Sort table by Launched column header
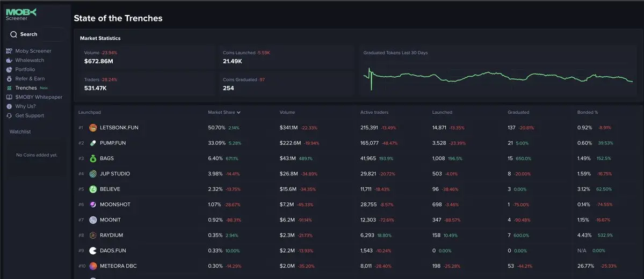This screenshot has height=279, width=644. click(442, 113)
